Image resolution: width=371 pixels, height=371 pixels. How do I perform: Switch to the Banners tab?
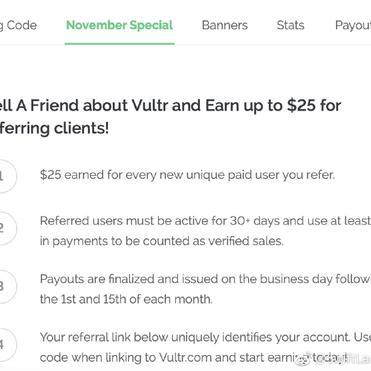tap(225, 25)
